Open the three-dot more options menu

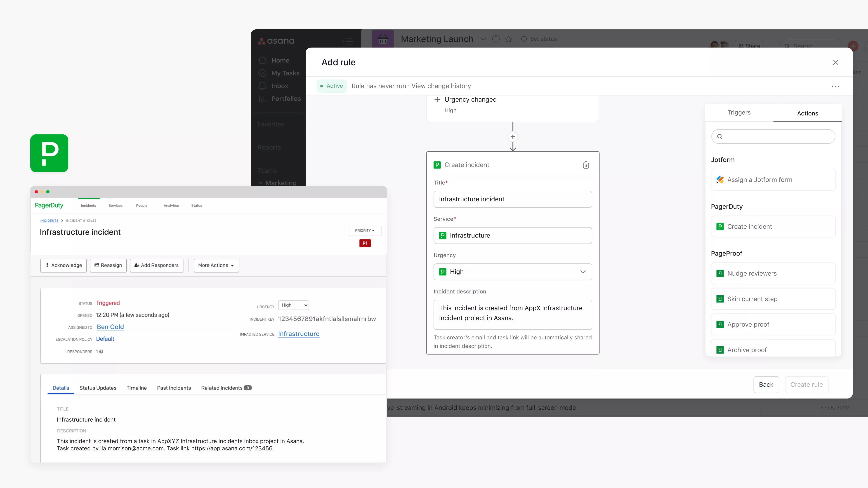(835, 86)
